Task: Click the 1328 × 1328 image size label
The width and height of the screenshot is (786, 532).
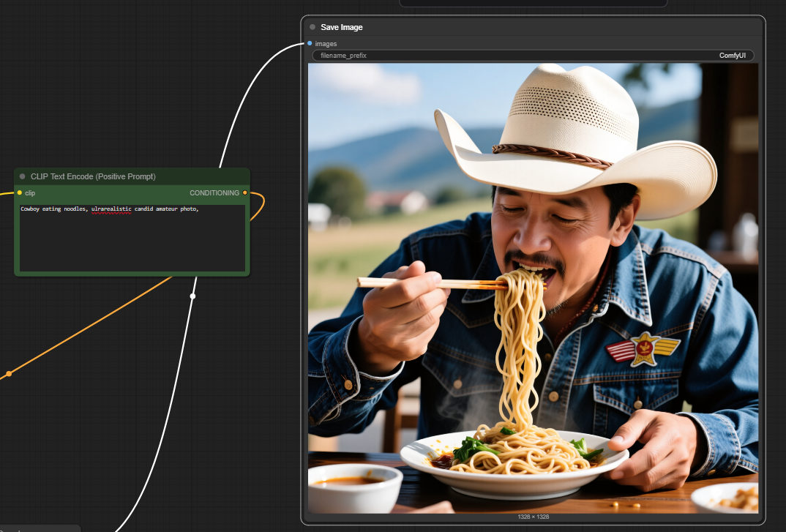Action: coord(533,517)
